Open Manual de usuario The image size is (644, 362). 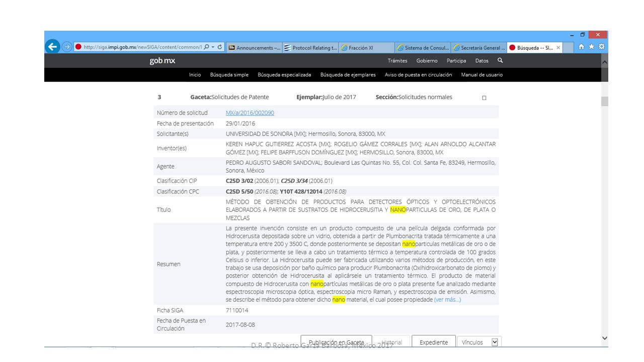(482, 75)
